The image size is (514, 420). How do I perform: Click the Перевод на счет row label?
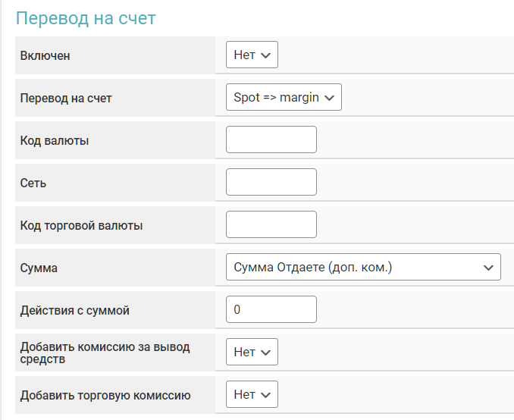pos(66,98)
